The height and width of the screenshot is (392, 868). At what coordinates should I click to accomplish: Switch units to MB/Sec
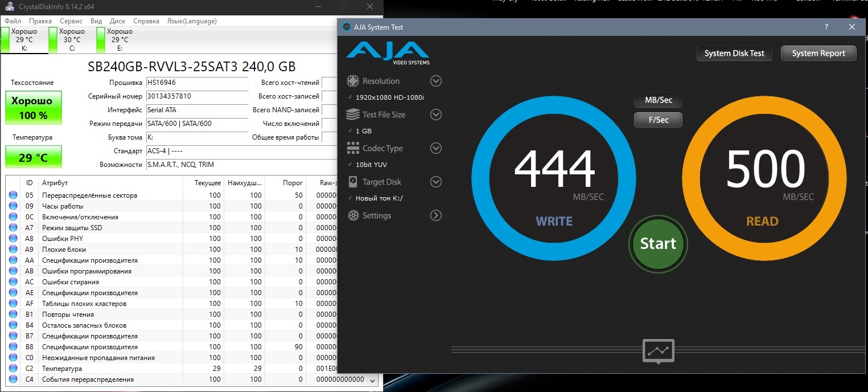tap(659, 100)
